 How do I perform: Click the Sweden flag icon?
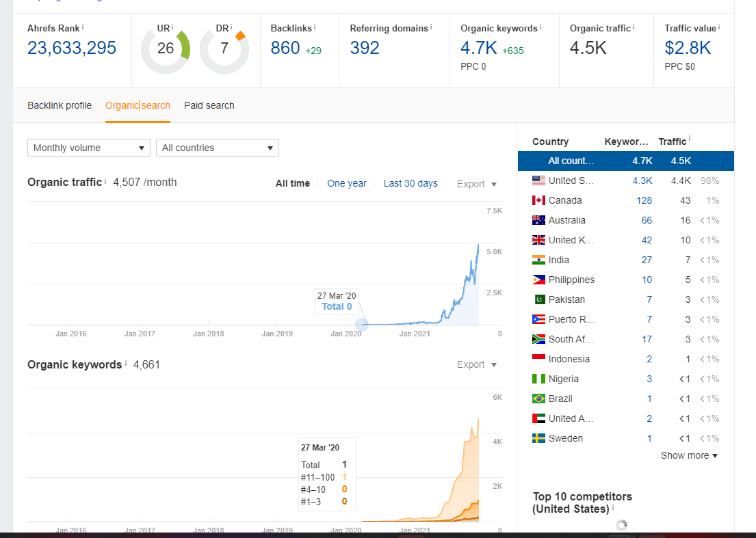point(538,438)
